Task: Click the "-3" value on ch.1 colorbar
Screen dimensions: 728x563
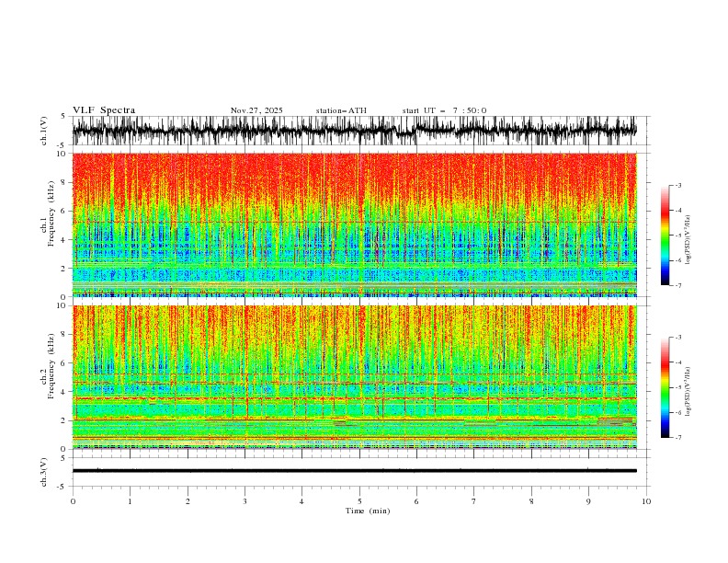Action: click(x=677, y=185)
